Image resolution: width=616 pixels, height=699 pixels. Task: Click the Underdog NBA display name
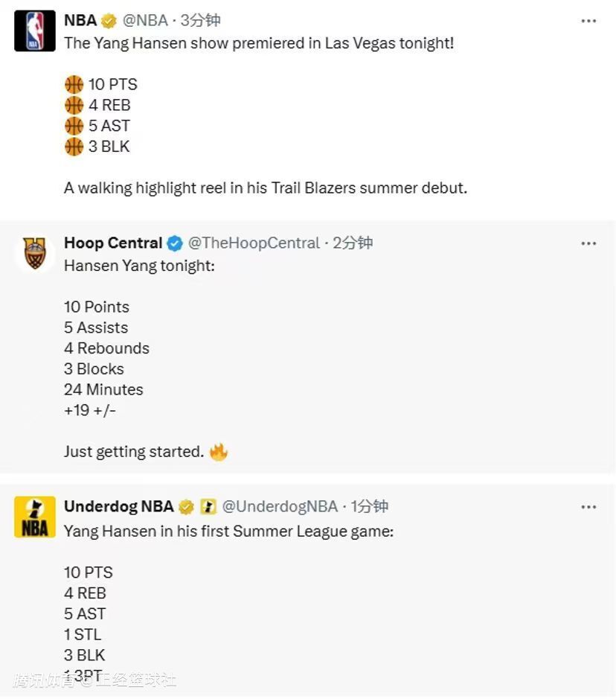pos(119,506)
